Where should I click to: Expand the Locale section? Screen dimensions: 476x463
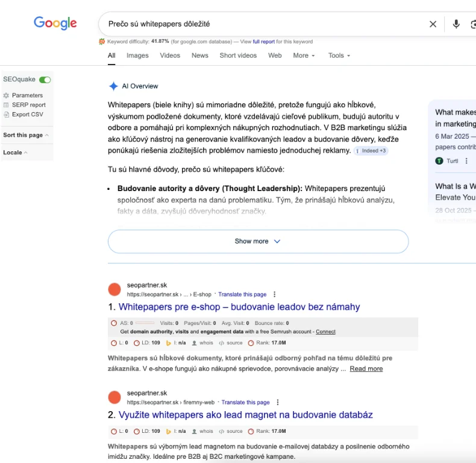click(16, 153)
